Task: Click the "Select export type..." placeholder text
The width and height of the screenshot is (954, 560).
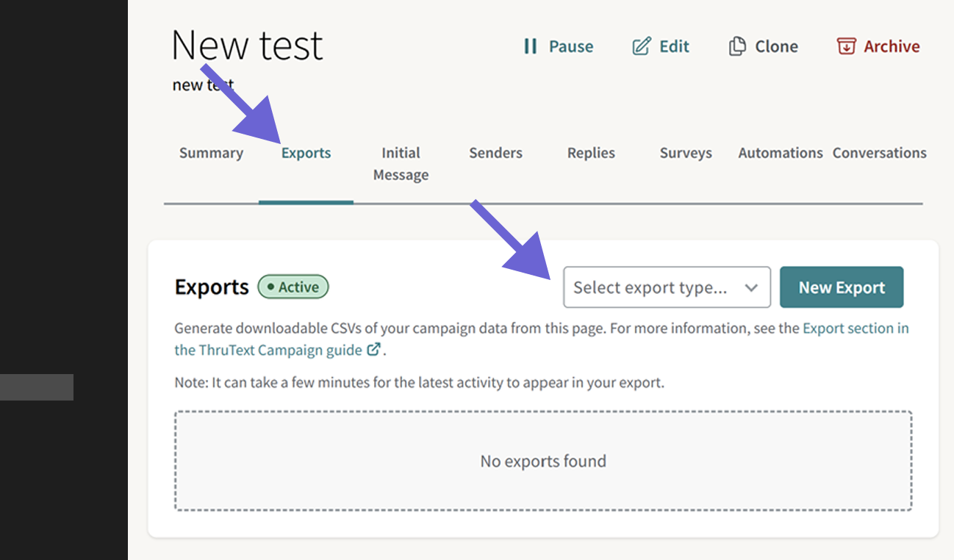Action: pyautogui.click(x=650, y=287)
